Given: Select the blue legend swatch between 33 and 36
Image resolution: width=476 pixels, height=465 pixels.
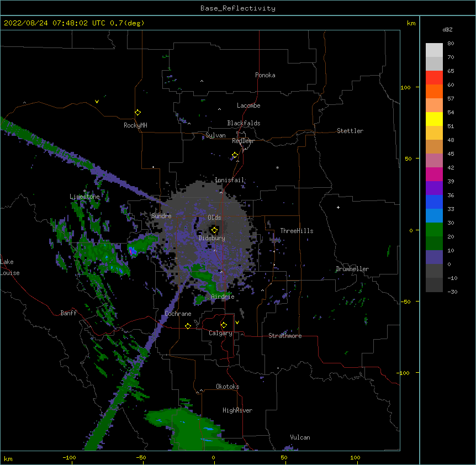Looking at the screenshot, I should tap(434, 202).
